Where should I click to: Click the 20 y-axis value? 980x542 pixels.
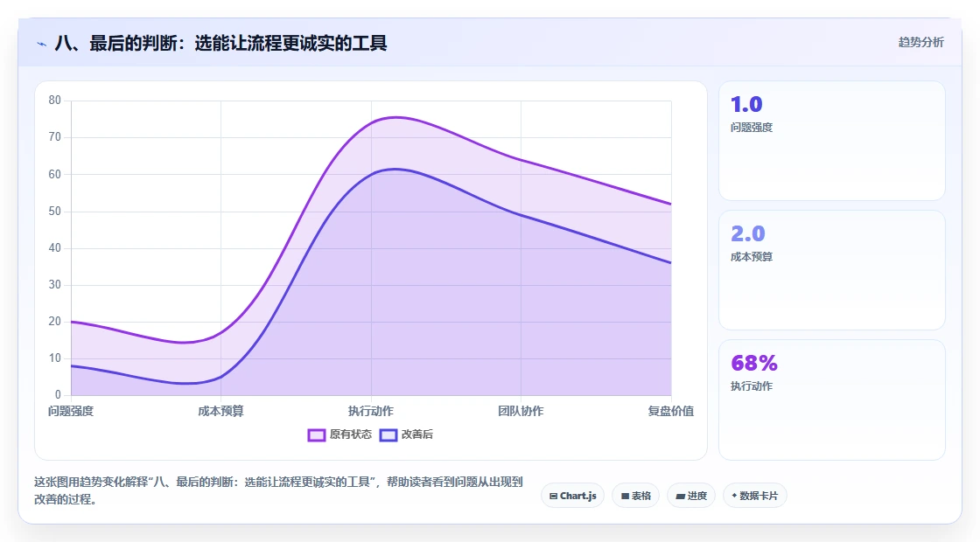[55, 322]
